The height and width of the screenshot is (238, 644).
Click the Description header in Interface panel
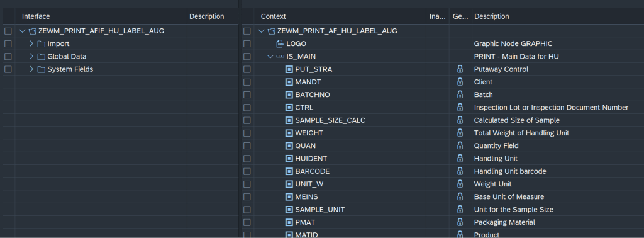[x=206, y=16]
